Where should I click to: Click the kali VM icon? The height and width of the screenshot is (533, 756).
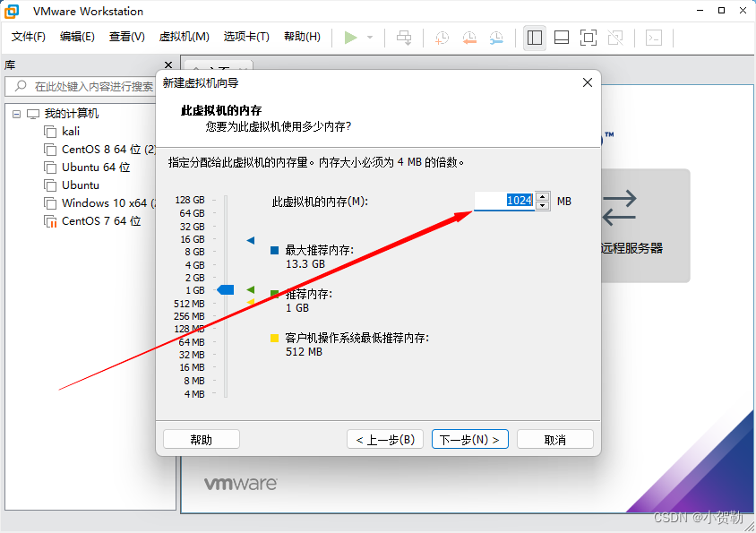[50, 132]
